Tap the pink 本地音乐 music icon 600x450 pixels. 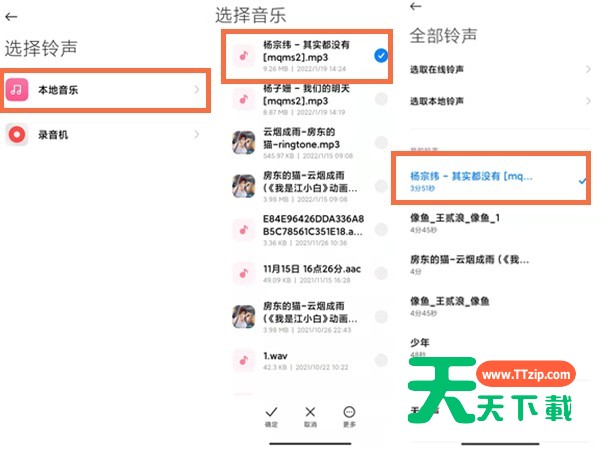pos(17,90)
